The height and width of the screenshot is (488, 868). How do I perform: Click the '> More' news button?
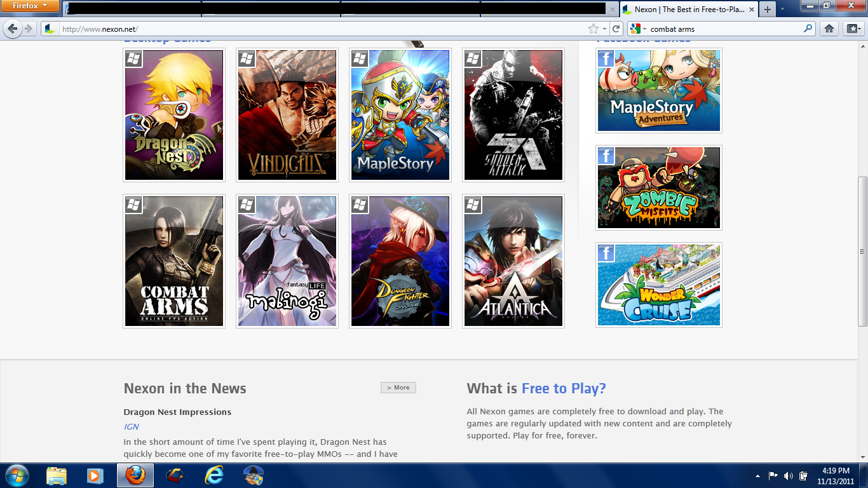coord(398,388)
